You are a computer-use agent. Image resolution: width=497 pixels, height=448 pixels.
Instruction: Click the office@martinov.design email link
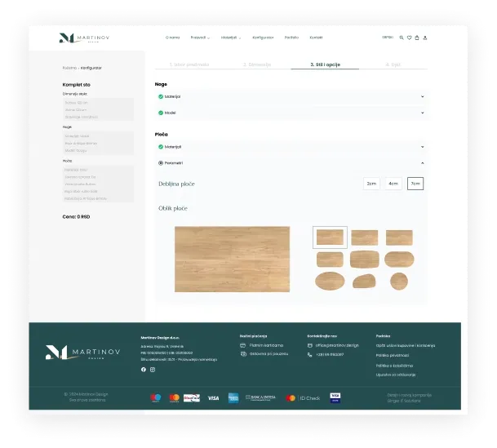[x=337, y=345]
